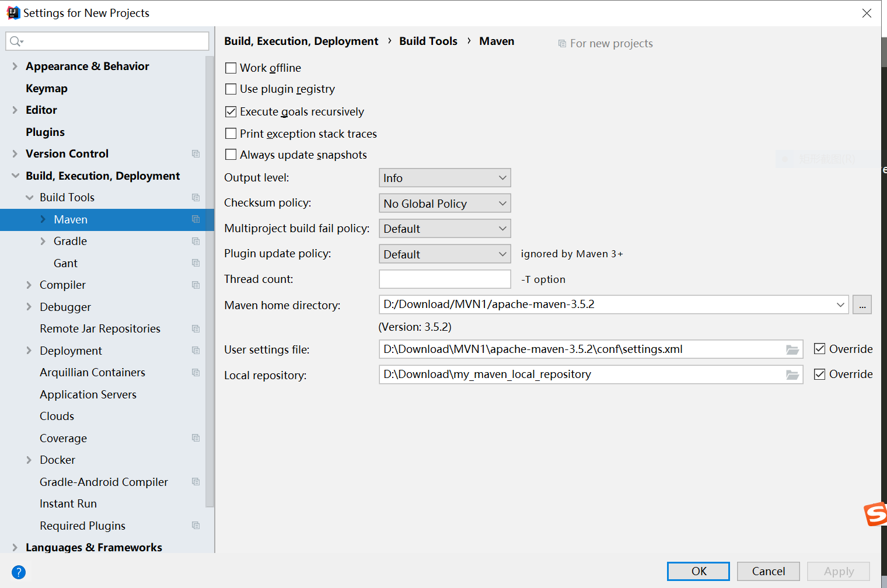Close the Settings for New Projects dialog
The image size is (887, 588).
coord(867,13)
